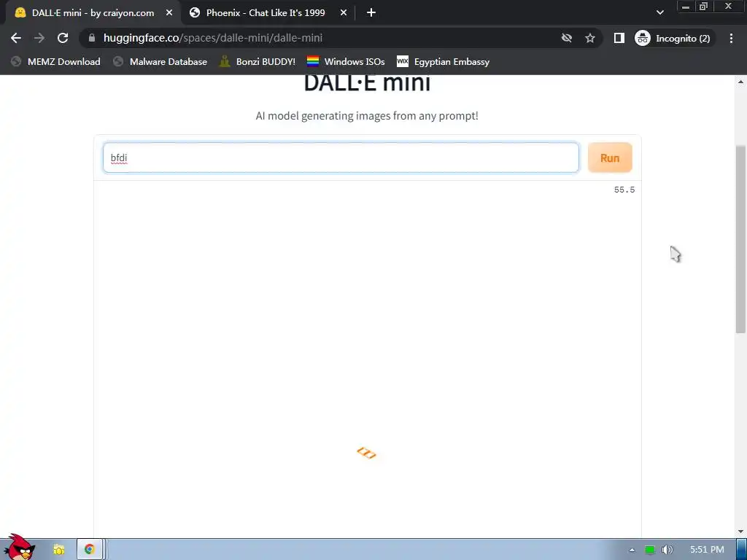Minimize the Chrome window
The image size is (747, 560).
pos(686,6)
